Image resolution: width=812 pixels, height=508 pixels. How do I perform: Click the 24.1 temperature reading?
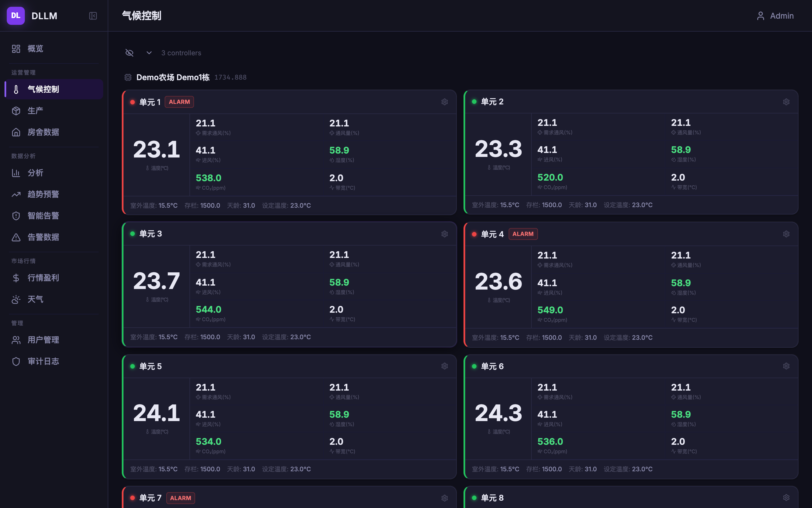click(x=157, y=413)
